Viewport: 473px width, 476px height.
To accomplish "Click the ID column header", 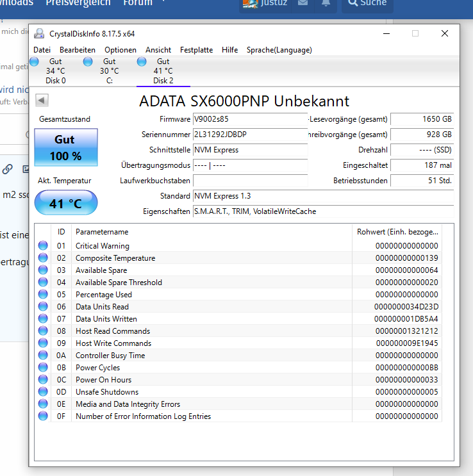I will click(61, 232).
